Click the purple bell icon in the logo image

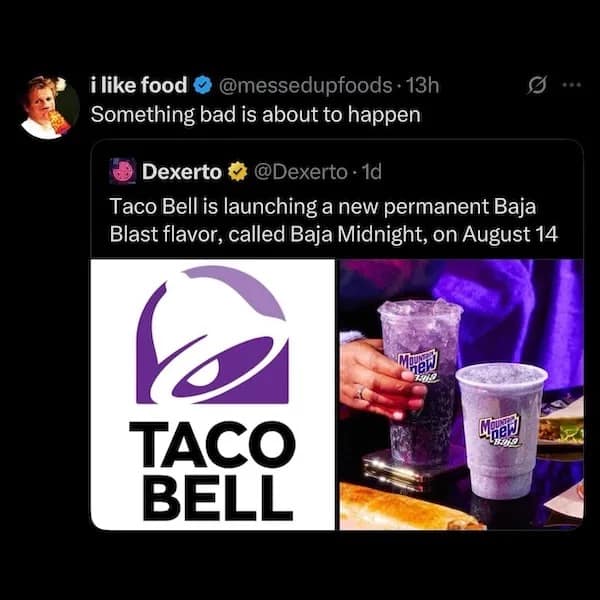click(x=212, y=335)
